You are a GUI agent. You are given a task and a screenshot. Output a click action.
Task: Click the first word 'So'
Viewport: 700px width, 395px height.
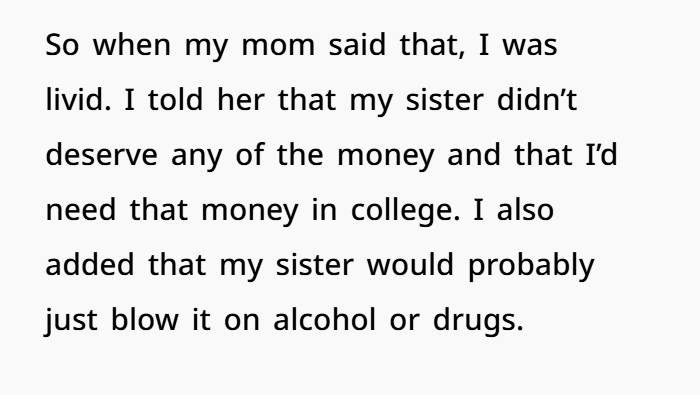coord(62,45)
